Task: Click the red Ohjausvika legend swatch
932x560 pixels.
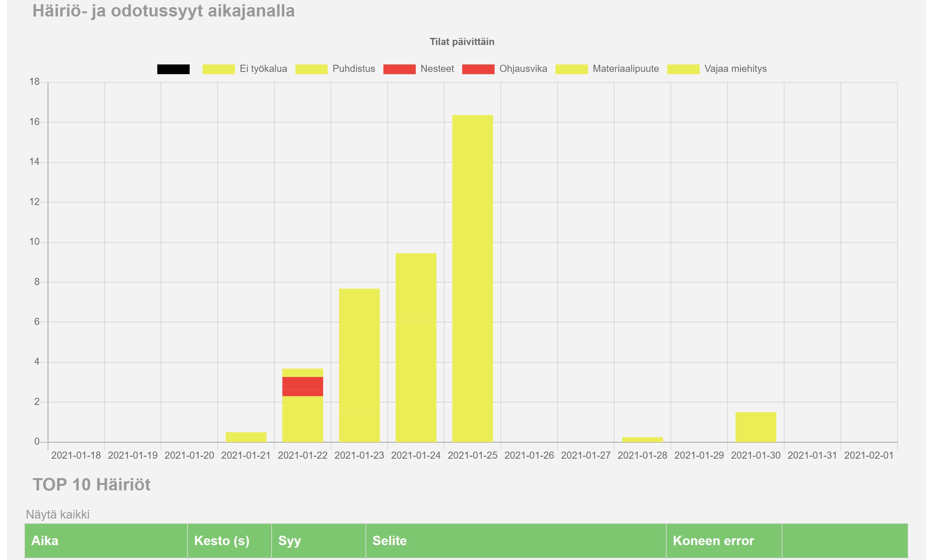Action: click(478, 69)
